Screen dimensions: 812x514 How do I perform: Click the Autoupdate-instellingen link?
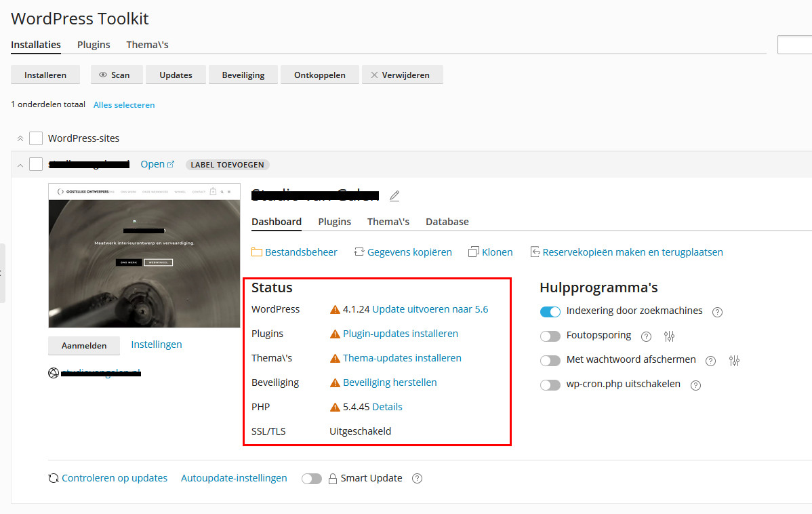(x=234, y=478)
